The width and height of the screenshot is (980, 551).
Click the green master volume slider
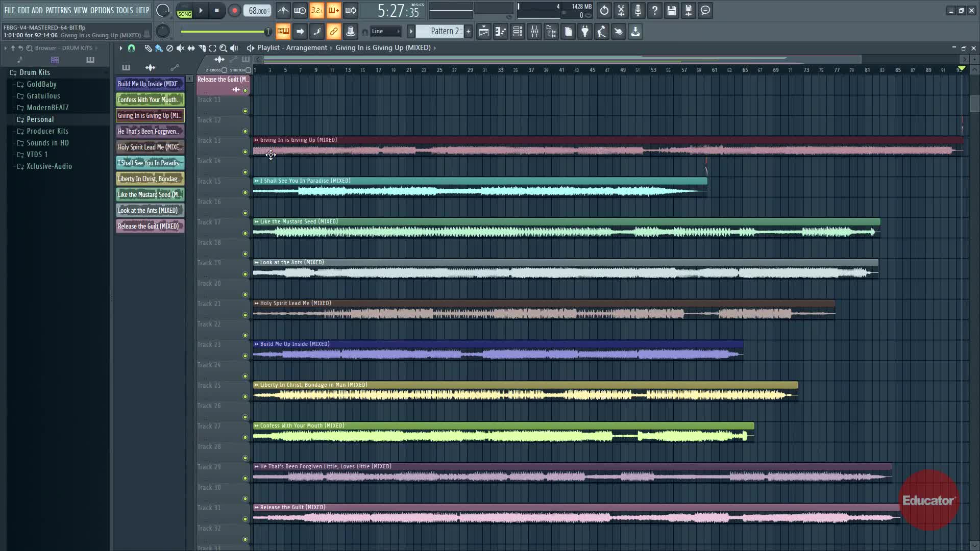[x=225, y=32]
